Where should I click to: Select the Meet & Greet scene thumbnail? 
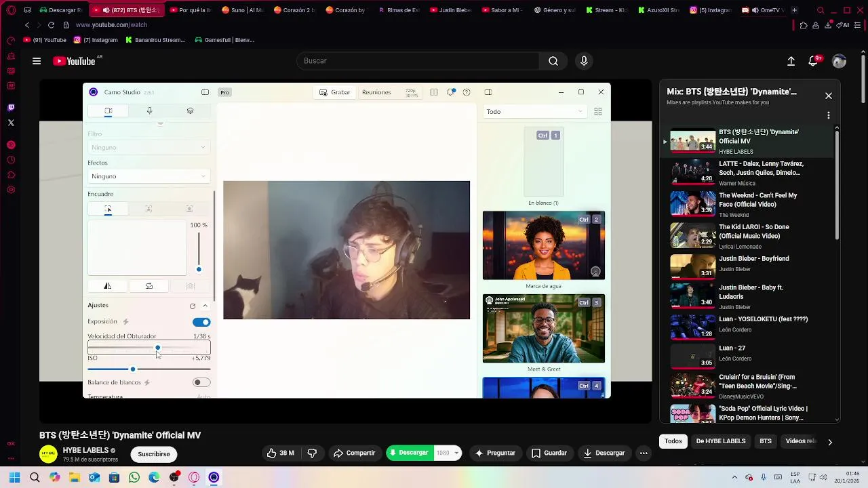coord(544,328)
